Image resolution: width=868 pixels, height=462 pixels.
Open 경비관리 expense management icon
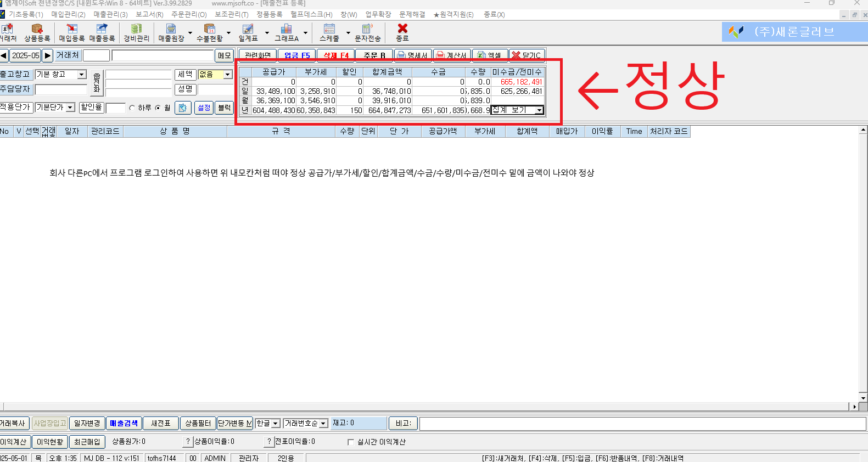[x=136, y=32]
